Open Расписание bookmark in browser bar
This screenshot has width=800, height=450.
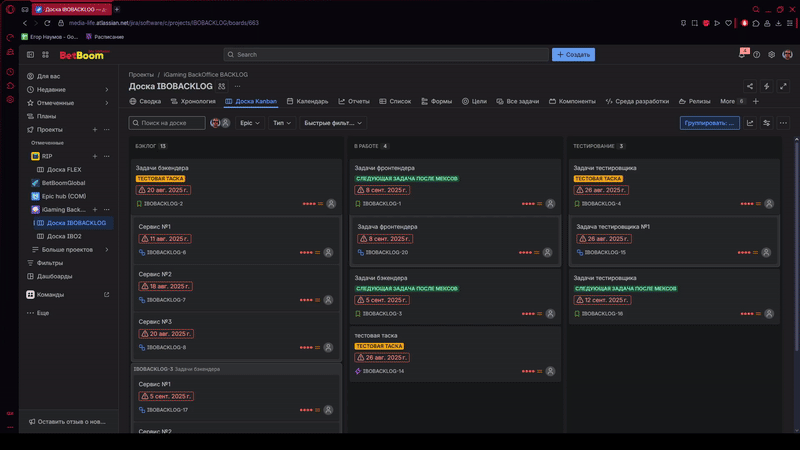click(105, 37)
